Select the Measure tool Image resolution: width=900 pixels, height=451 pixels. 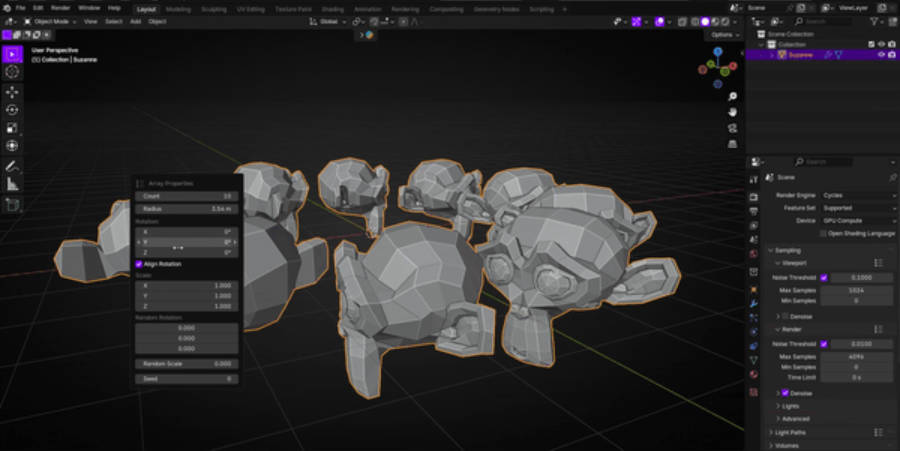(x=12, y=184)
